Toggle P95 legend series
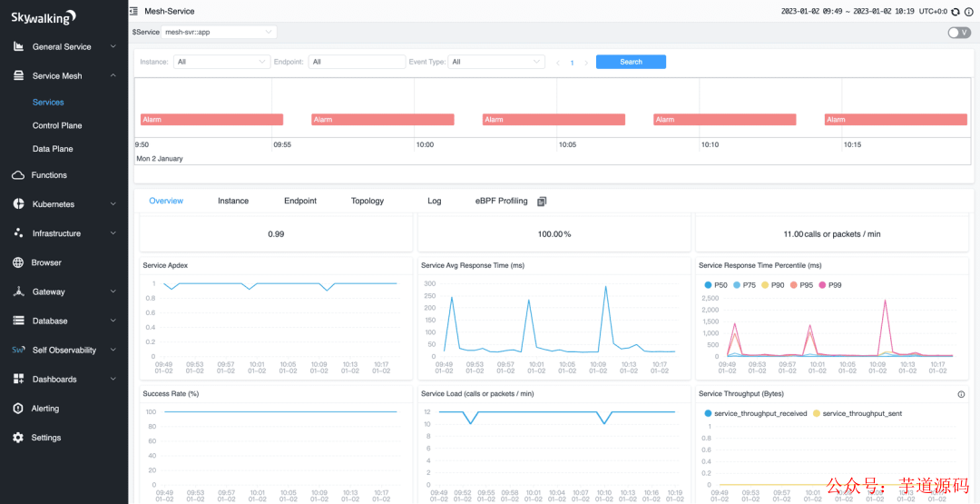 click(x=800, y=285)
